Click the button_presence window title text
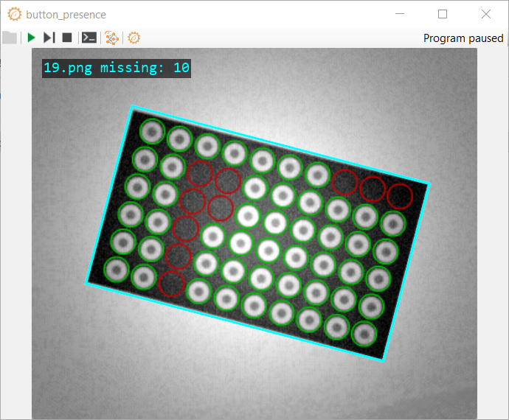 pyautogui.click(x=66, y=15)
